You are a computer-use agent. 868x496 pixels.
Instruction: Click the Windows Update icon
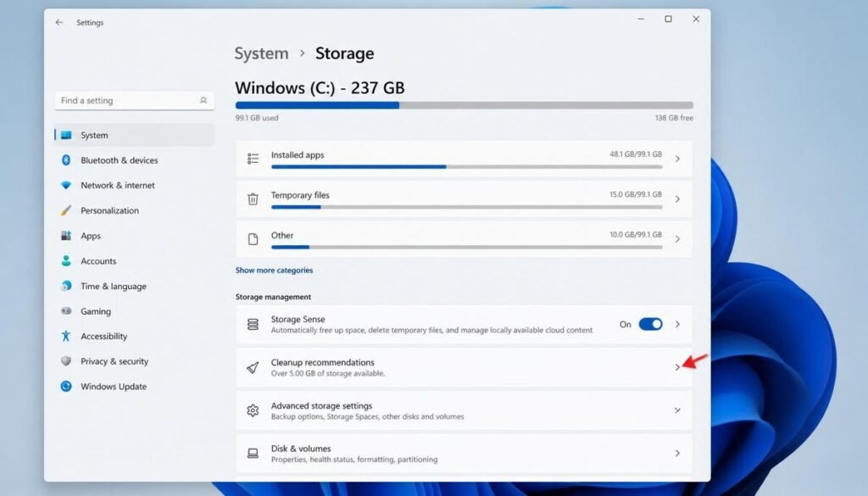click(66, 387)
